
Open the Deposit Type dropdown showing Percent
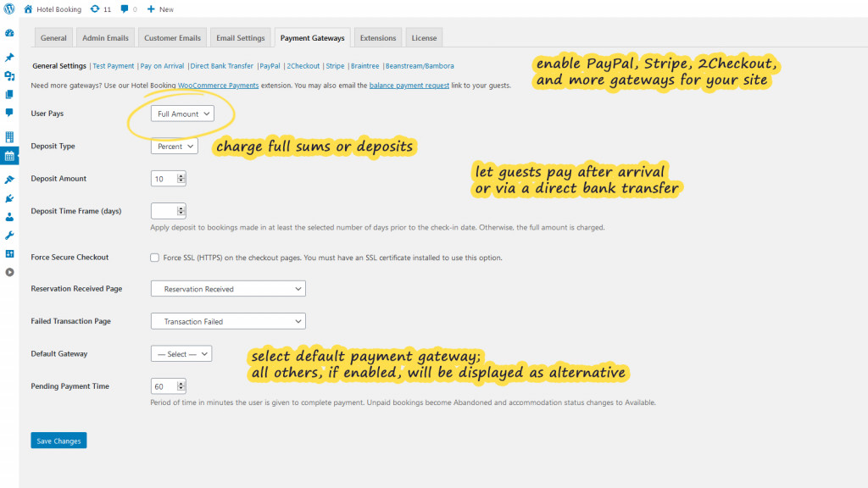pos(174,146)
